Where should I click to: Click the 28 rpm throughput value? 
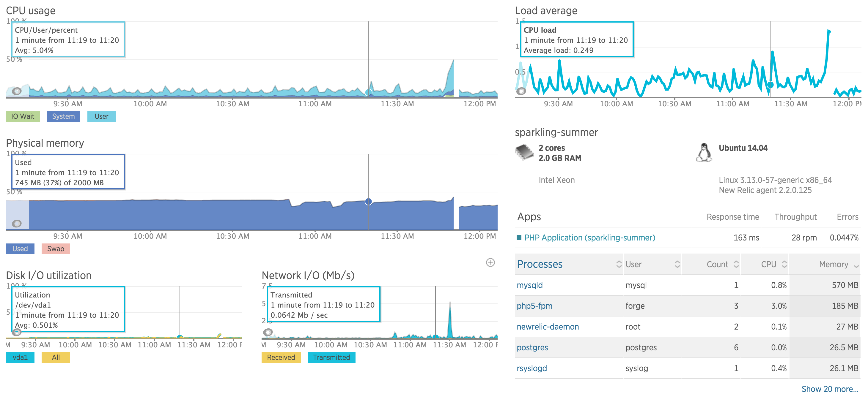click(x=804, y=238)
